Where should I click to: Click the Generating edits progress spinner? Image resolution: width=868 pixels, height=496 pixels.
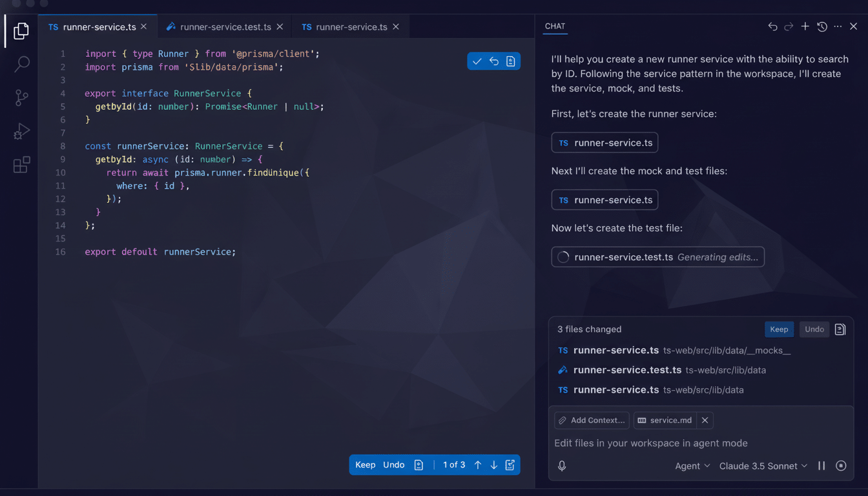pos(563,256)
